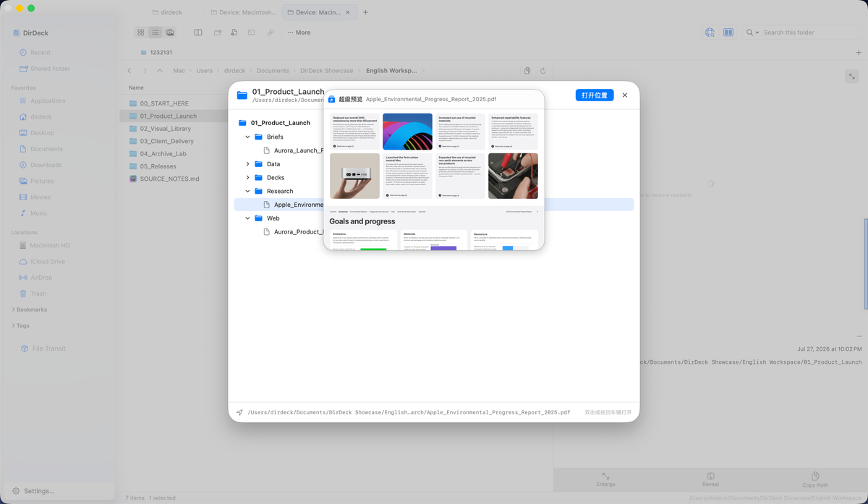This screenshot has height=504, width=868.
Task: Click copy path icon beside refresh
Action: click(527, 71)
